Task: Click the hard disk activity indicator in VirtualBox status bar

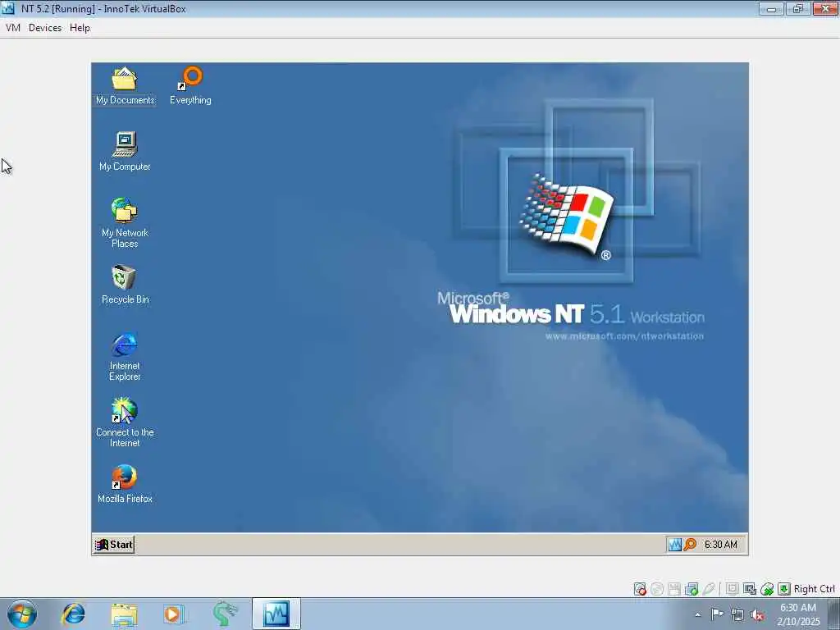Action: pyautogui.click(x=640, y=589)
